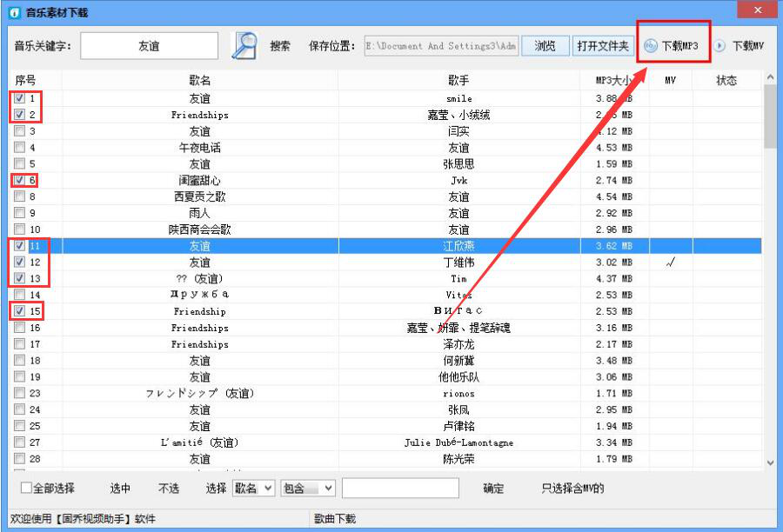783x532 pixels.
Task: Click singer 嘉莹、妍霏、提笔辞魂
Action: (x=458, y=328)
